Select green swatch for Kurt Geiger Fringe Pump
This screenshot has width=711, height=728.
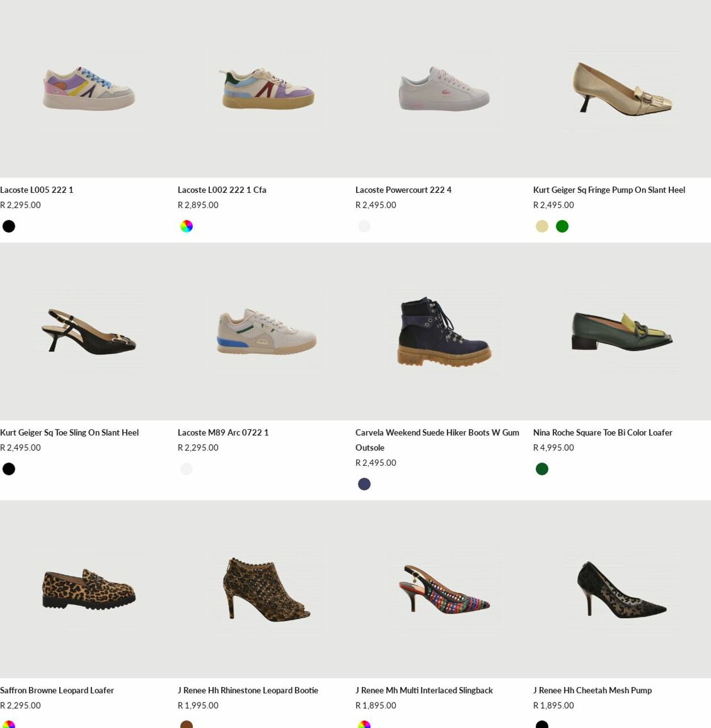562,226
